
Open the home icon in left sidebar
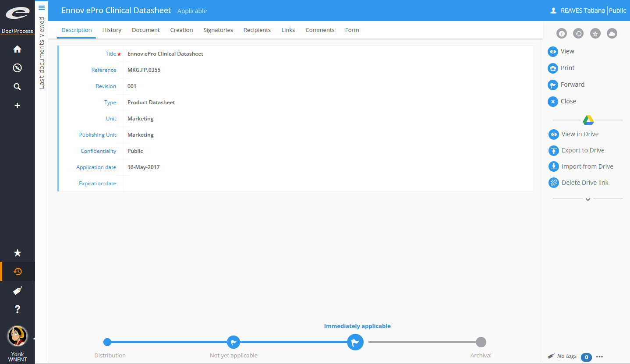17,49
